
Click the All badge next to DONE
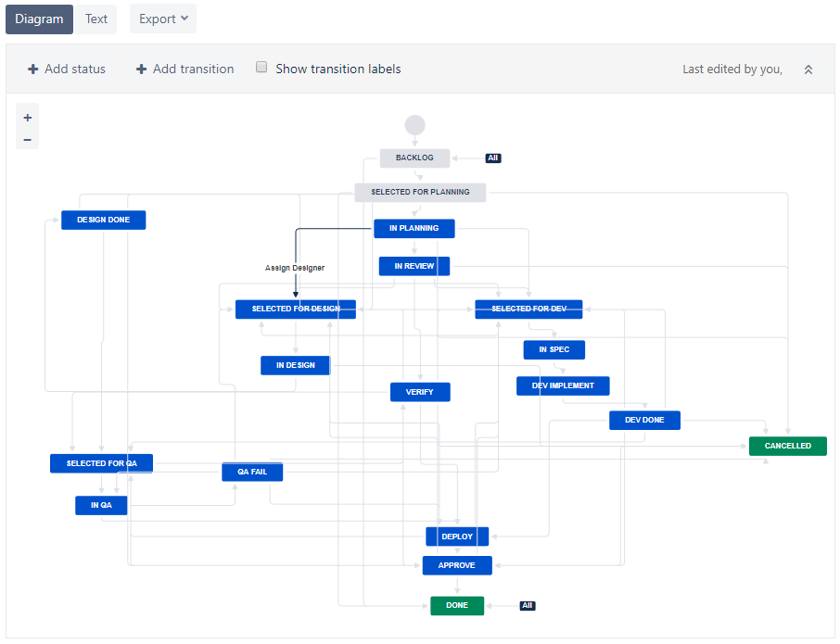coord(527,605)
